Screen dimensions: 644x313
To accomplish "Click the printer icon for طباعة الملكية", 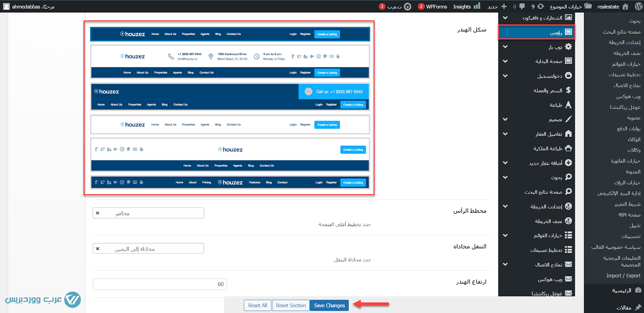I will click(568, 148).
